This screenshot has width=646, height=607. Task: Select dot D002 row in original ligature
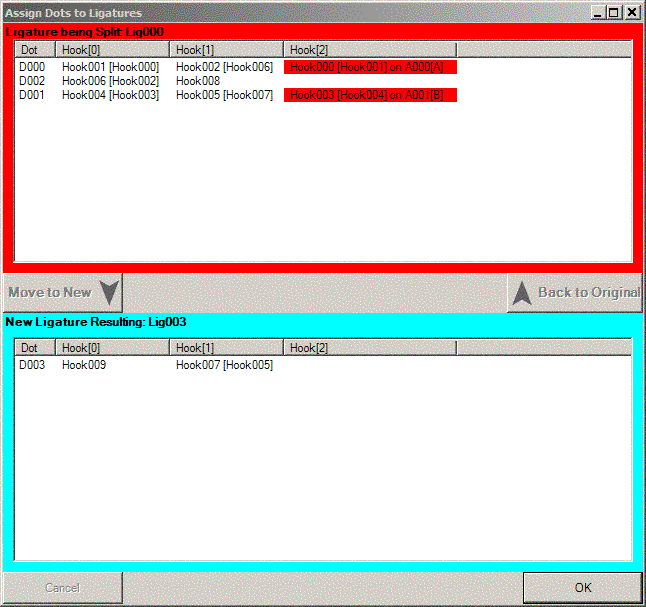pyautogui.click(x=32, y=81)
